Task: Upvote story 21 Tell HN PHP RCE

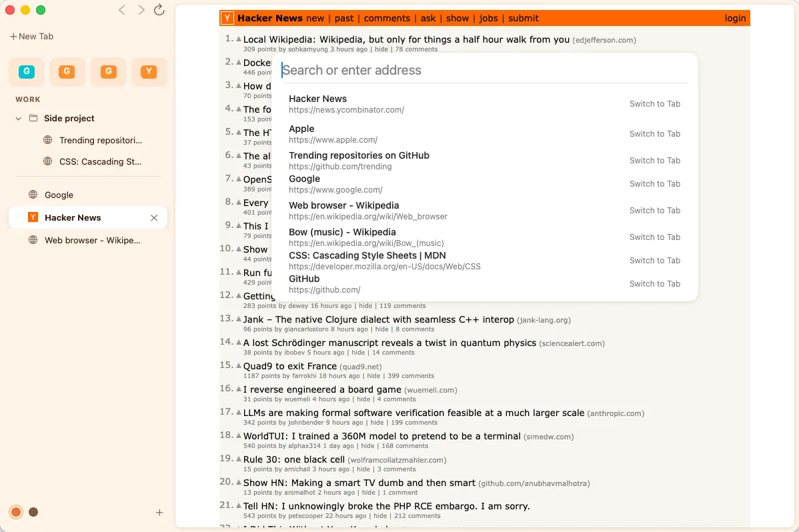Action: point(239,505)
